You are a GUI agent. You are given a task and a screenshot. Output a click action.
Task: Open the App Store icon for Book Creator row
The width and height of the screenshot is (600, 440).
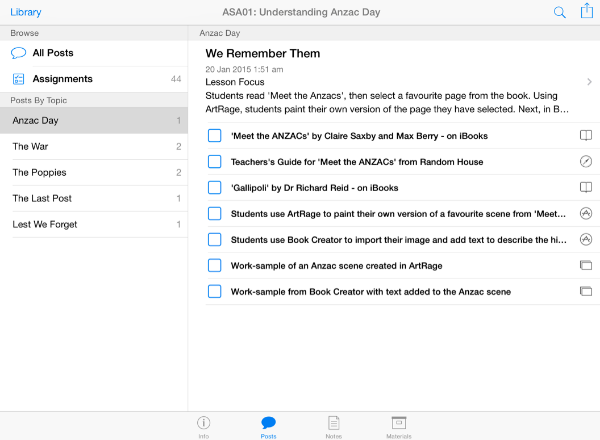click(585, 240)
